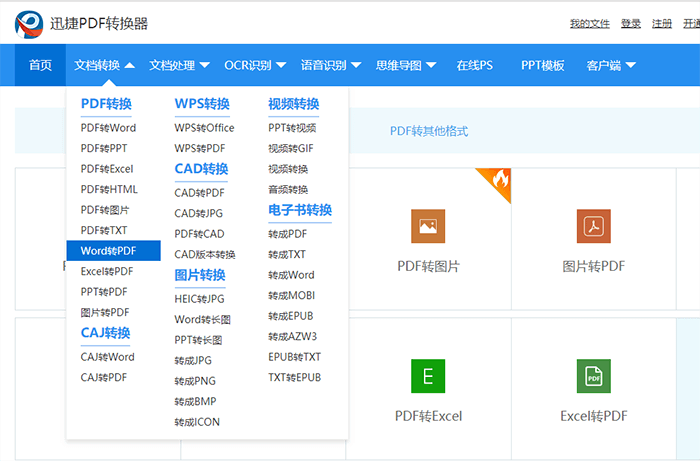This screenshot has height=461, width=700.
Task: Open the 在线PS nav item
Action: click(474, 66)
